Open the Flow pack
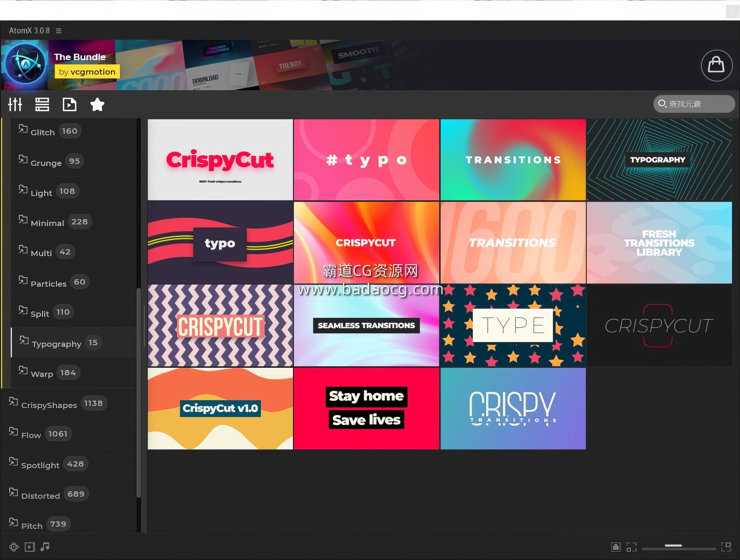Image resolution: width=740 pixels, height=560 pixels. tap(69, 434)
